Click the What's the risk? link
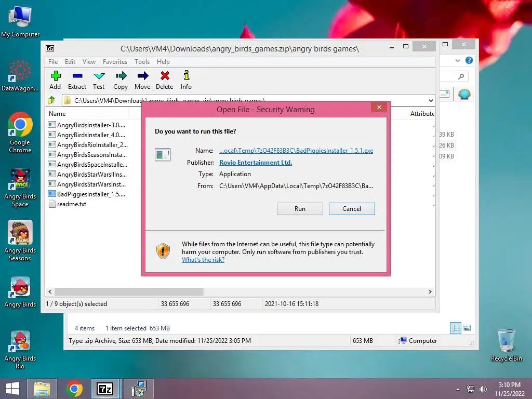This screenshot has width=532, height=399. 203,260
